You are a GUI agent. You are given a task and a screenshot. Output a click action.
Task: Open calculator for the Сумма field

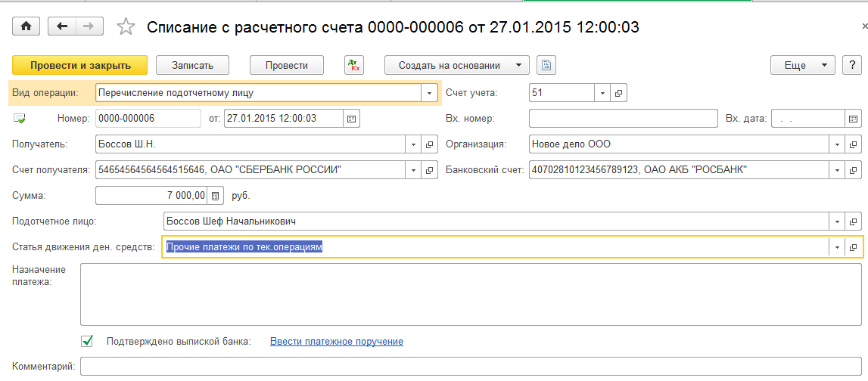pyautogui.click(x=216, y=195)
